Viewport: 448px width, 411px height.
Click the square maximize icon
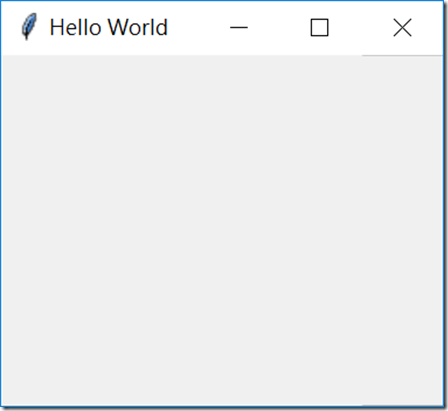[x=319, y=27]
